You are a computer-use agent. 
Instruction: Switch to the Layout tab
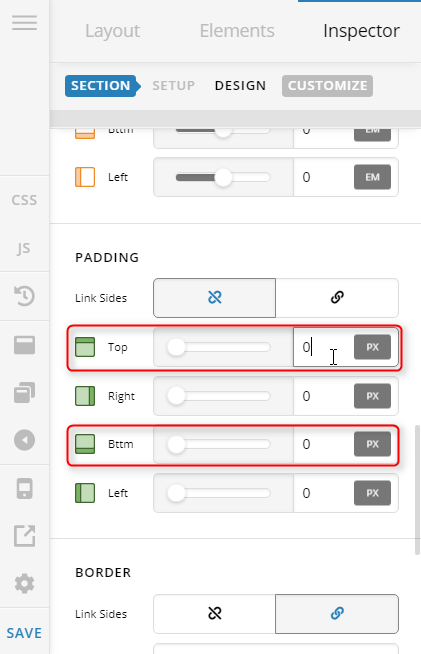coord(113,31)
